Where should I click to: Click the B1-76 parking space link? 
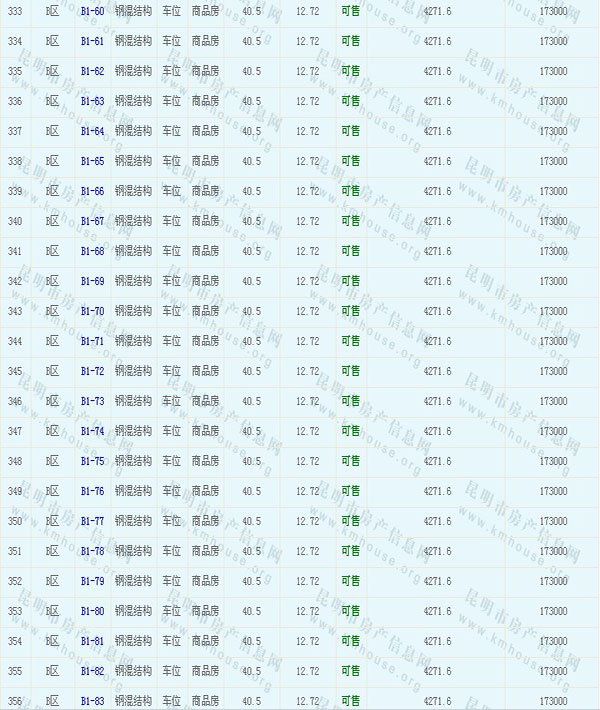pyautogui.click(x=92, y=492)
